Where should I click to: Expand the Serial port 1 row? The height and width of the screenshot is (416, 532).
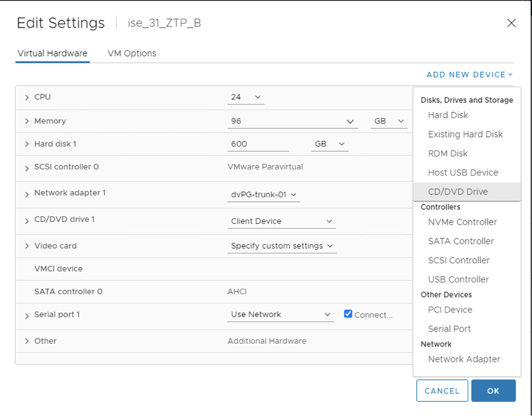27,316
